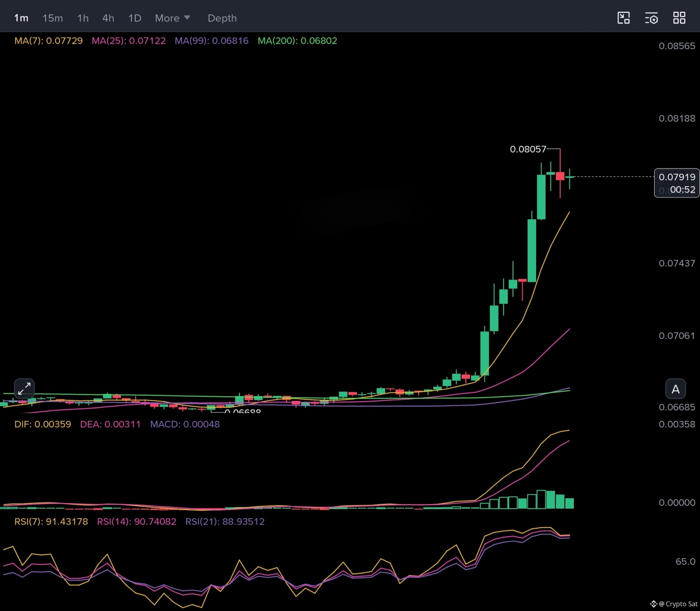Click the 0.08057 high price marker
The image size is (700, 611).
click(528, 149)
